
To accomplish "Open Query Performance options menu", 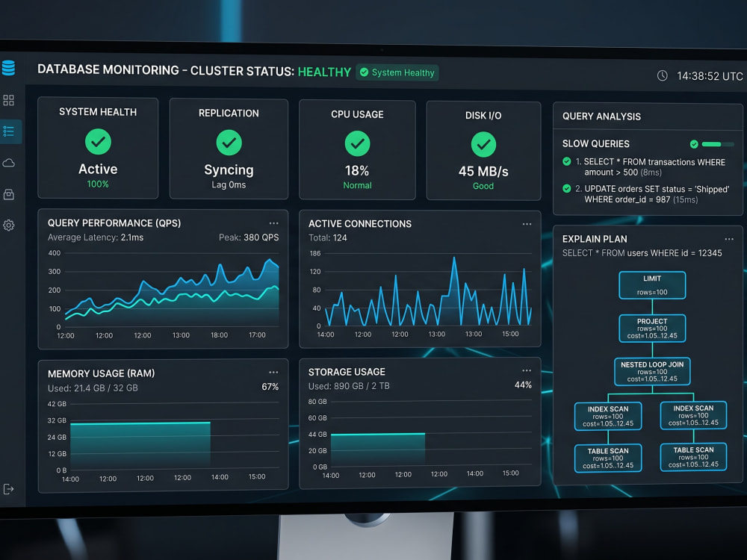I will 273,223.
